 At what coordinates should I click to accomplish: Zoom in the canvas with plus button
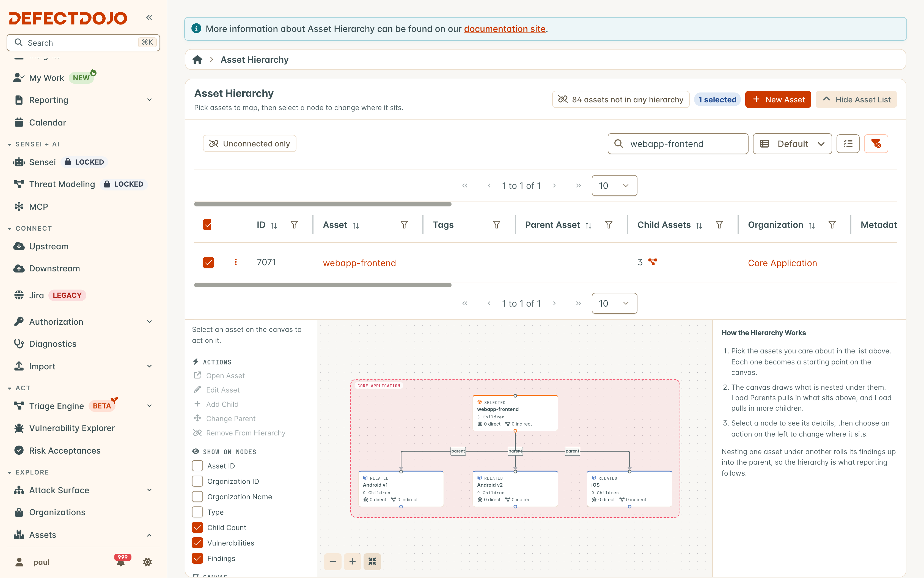tap(353, 561)
